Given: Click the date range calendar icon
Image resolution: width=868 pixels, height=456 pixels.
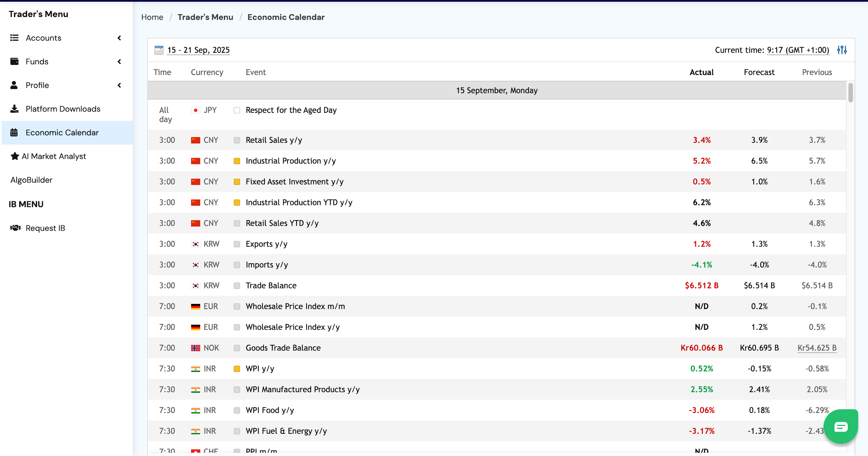Looking at the screenshot, I should (159, 50).
